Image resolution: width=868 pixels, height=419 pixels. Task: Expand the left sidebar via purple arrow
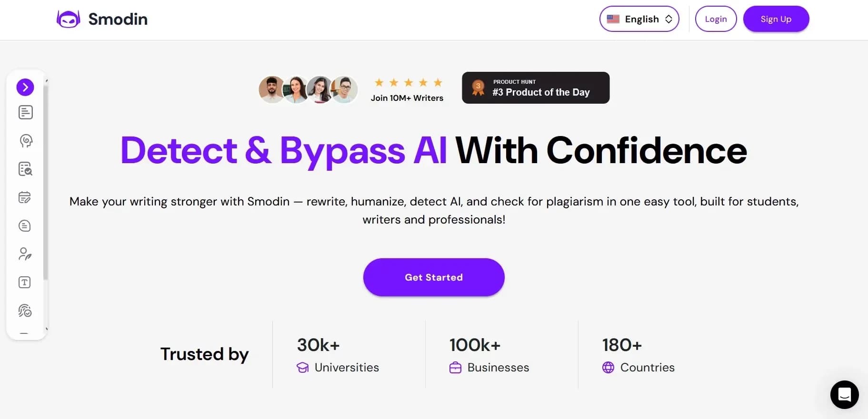[x=25, y=87]
